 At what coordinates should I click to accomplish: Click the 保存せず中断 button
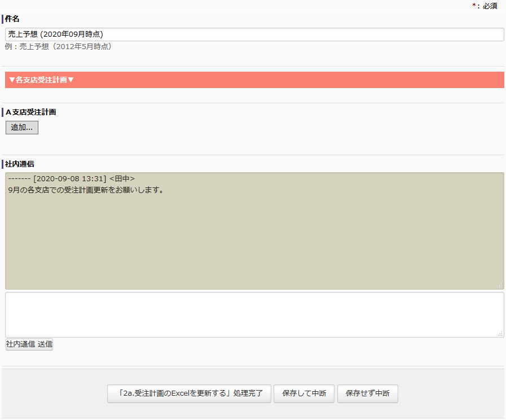click(x=367, y=393)
